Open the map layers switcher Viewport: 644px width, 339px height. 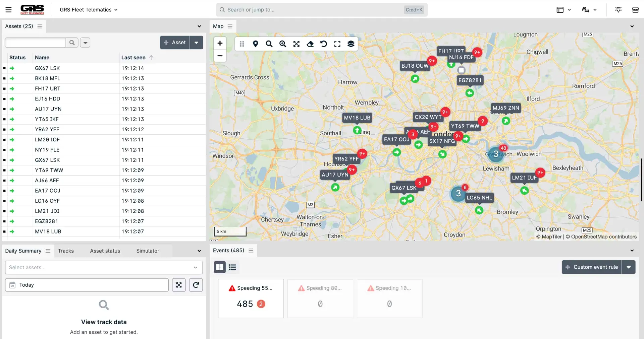(351, 44)
